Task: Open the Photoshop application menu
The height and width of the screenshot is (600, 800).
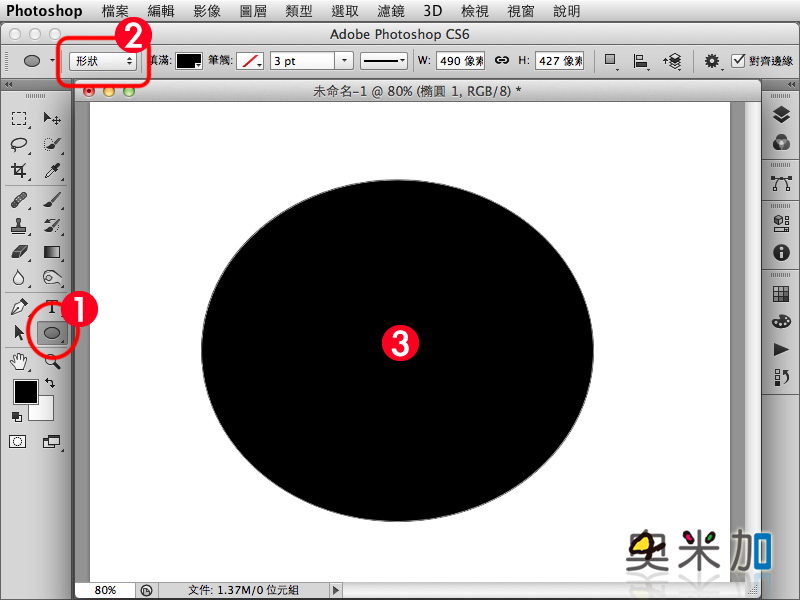Action: point(44,11)
